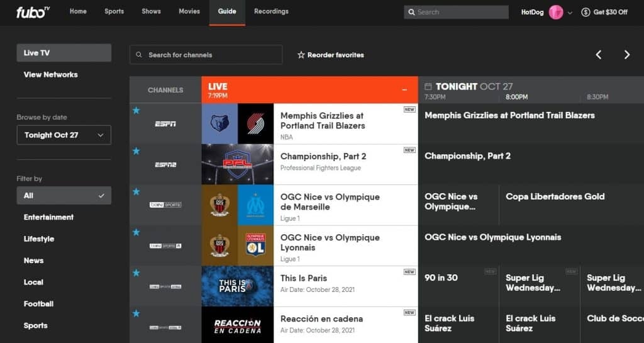Viewport: 644px width, 343px height.
Task: Open live Championship, Part 2 listing
Action: tap(346, 164)
